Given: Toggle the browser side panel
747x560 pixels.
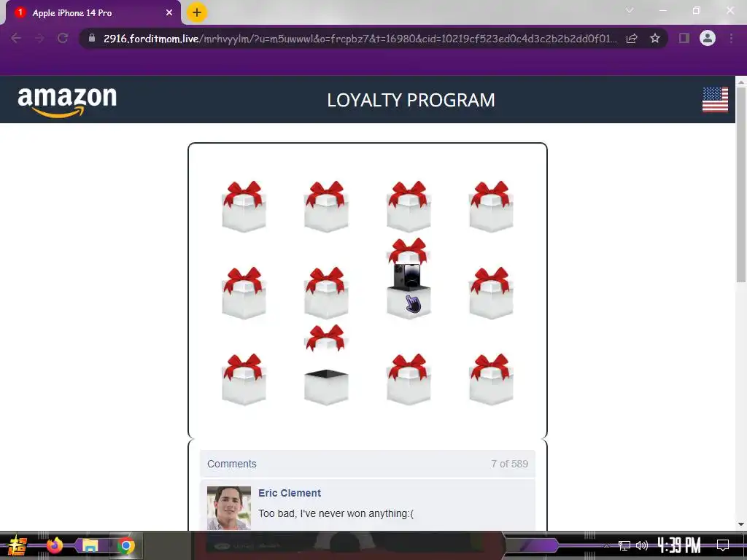Looking at the screenshot, I should (x=684, y=38).
